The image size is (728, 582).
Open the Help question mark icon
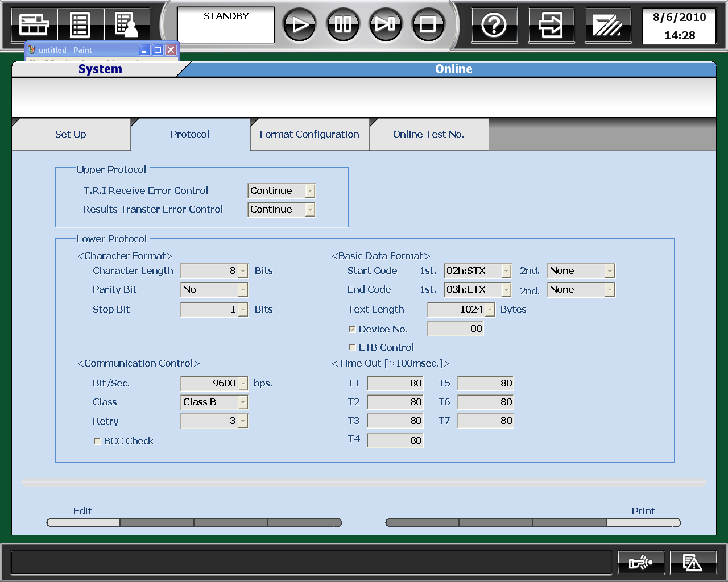click(x=494, y=25)
